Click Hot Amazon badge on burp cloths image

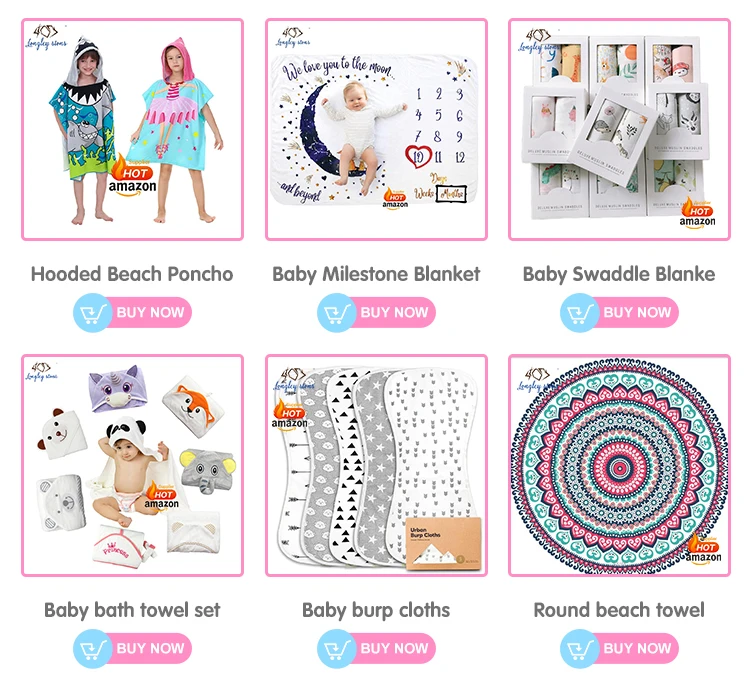[289, 414]
